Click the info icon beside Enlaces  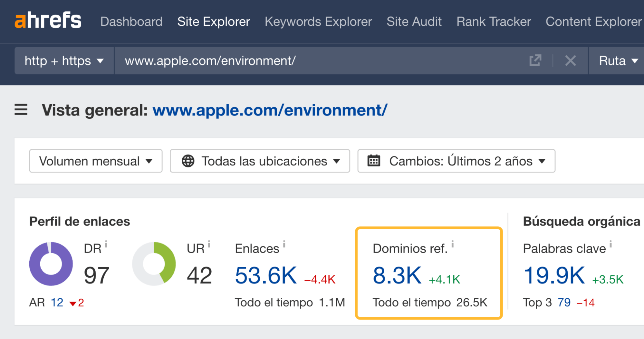(x=284, y=245)
